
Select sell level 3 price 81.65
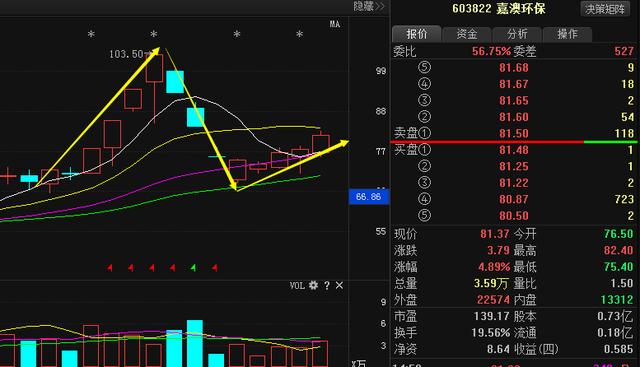pyautogui.click(x=513, y=100)
